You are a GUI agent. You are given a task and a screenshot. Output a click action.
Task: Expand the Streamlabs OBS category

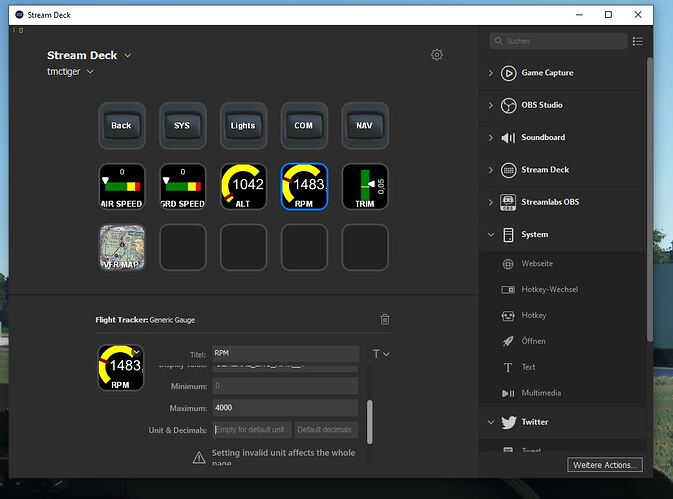click(491, 203)
